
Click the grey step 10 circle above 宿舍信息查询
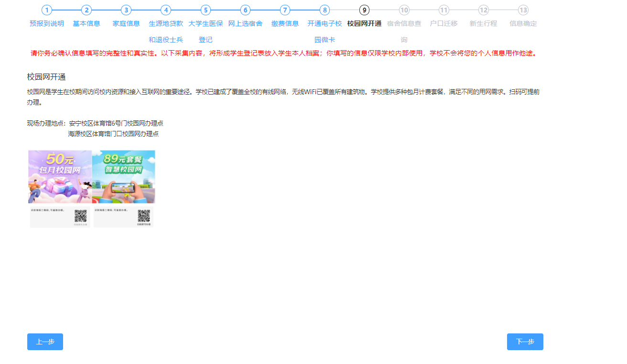[403, 9]
